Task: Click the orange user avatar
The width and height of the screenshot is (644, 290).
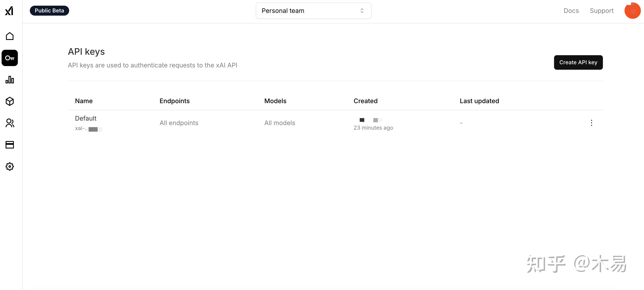Action: 632,11
